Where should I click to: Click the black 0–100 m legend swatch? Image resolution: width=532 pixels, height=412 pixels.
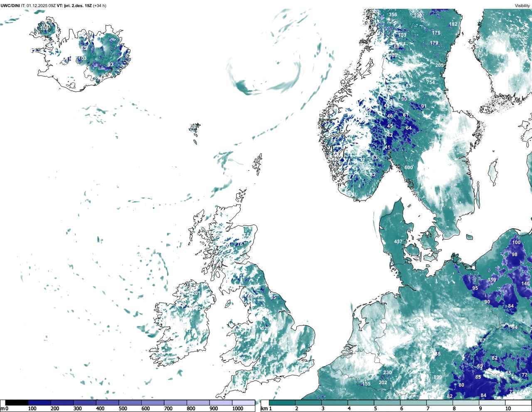[x=17, y=402]
